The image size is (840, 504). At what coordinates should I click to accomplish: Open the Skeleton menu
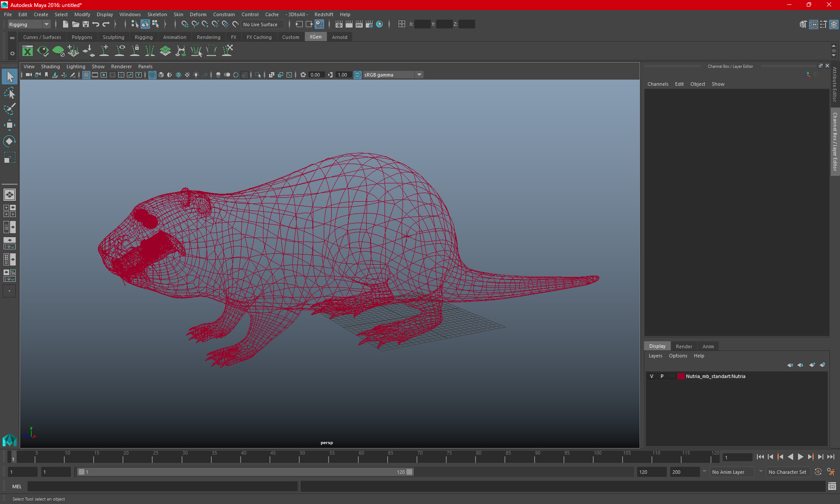[x=157, y=14]
